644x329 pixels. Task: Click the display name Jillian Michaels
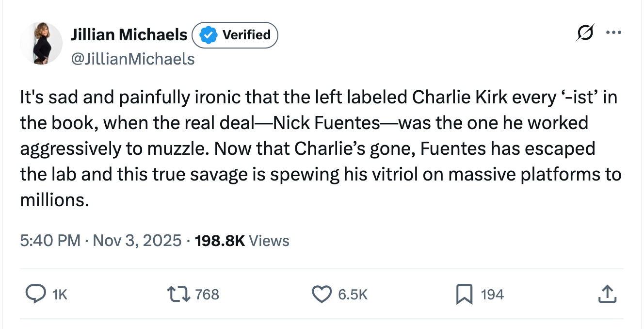tap(129, 34)
